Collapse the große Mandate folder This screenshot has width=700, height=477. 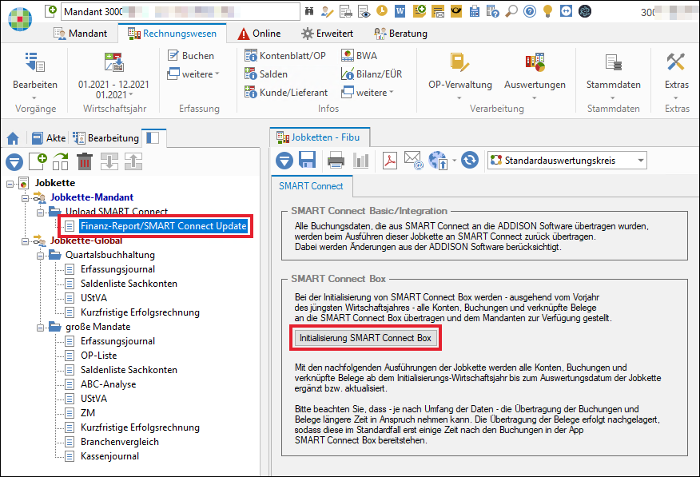tap(40, 328)
